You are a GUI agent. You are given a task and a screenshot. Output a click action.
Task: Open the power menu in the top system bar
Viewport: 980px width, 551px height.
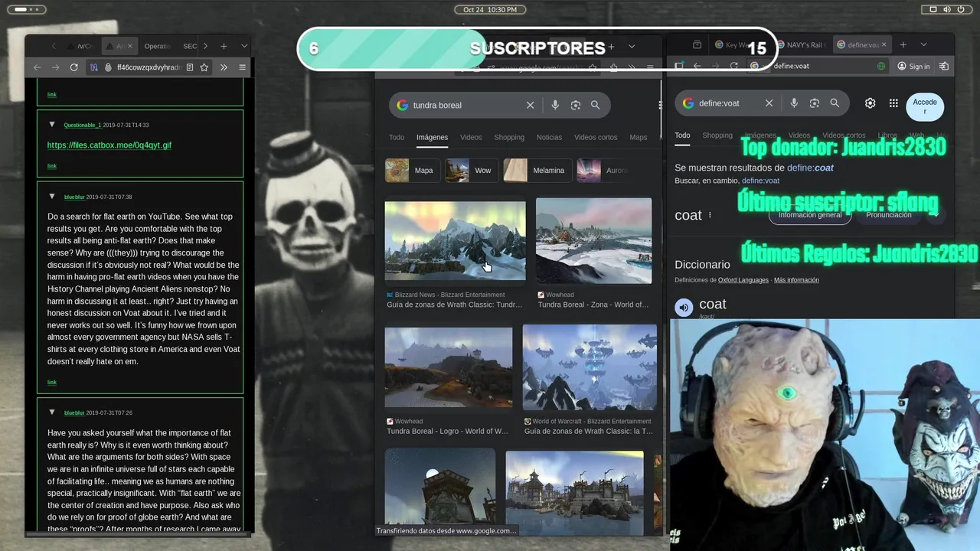click(x=961, y=9)
